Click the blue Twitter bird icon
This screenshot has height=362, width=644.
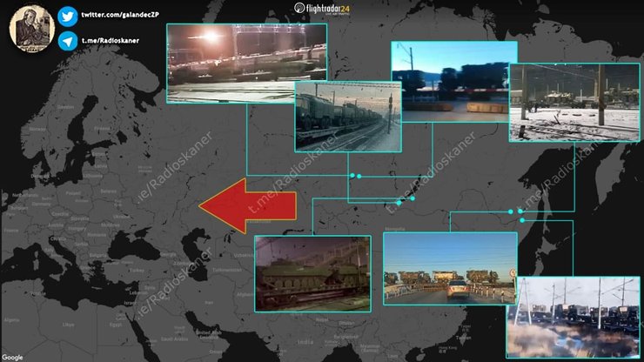click(67, 16)
